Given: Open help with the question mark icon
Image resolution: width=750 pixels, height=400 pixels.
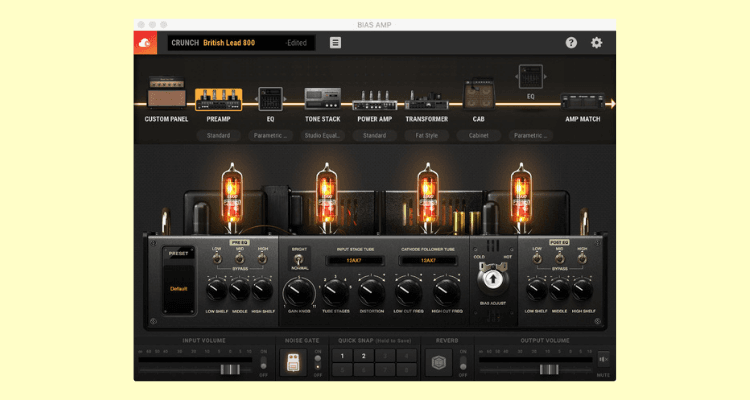Looking at the screenshot, I should point(571,43).
